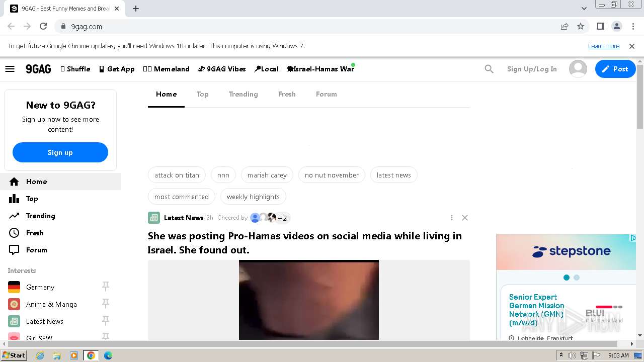Click the user avatar icon in header

tap(578, 69)
